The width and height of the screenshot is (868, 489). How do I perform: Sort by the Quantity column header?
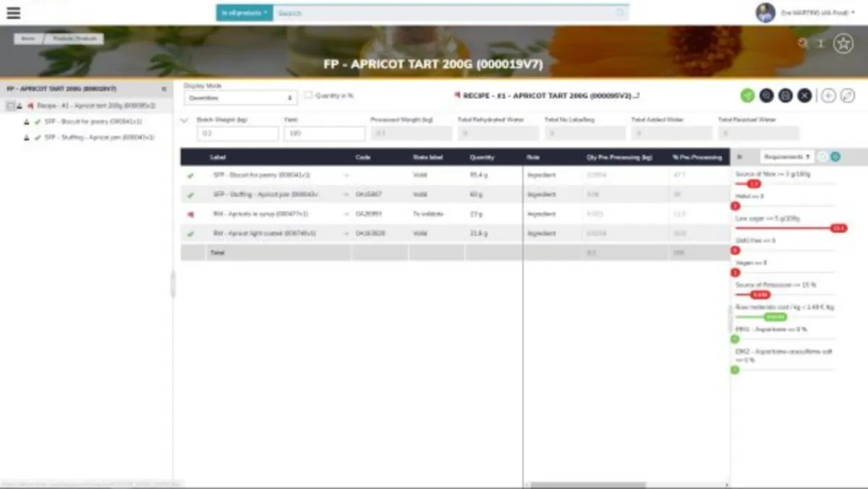tap(482, 157)
